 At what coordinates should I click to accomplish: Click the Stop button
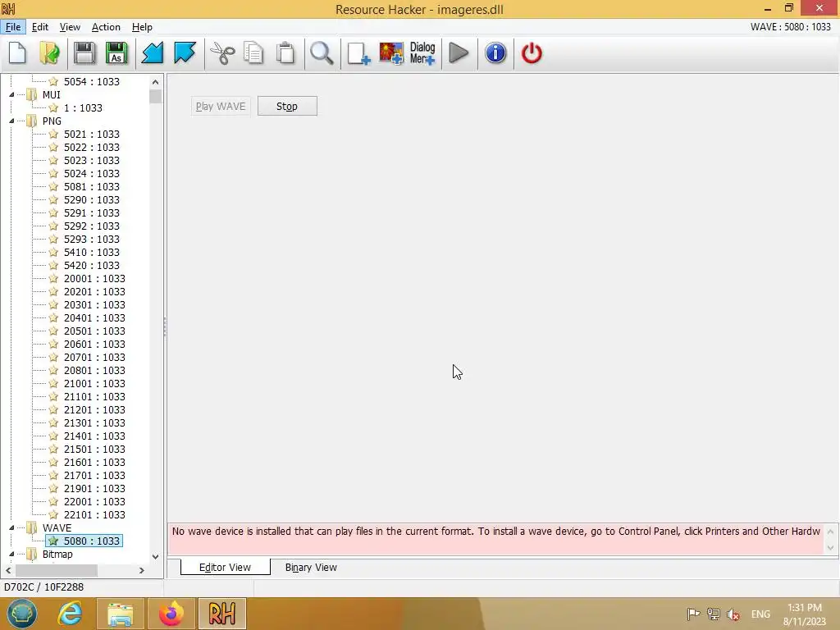287,106
